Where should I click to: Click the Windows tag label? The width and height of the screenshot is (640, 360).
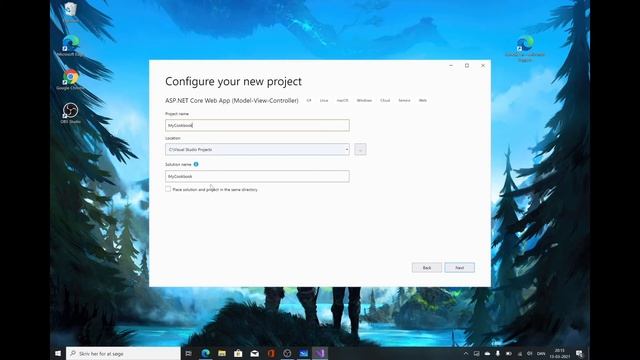(x=364, y=100)
